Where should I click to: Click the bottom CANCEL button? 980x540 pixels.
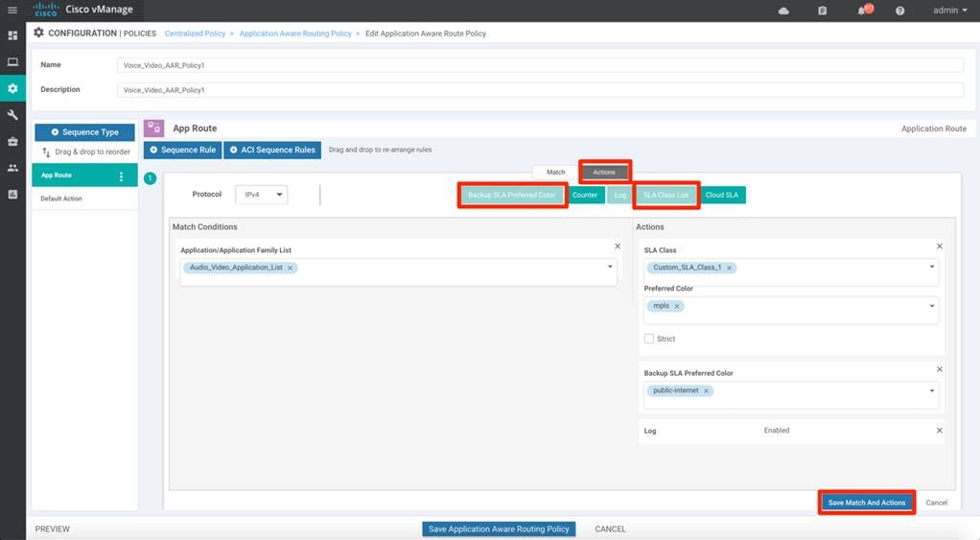click(610, 528)
